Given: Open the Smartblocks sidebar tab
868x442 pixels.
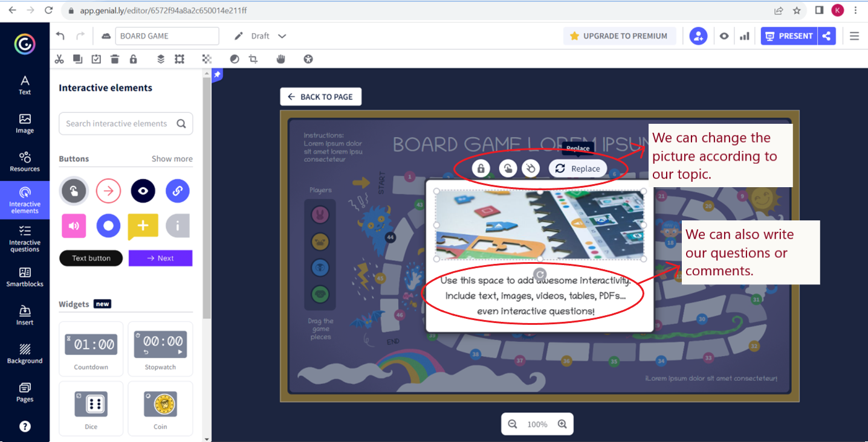Looking at the screenshot, I should 25,277.
